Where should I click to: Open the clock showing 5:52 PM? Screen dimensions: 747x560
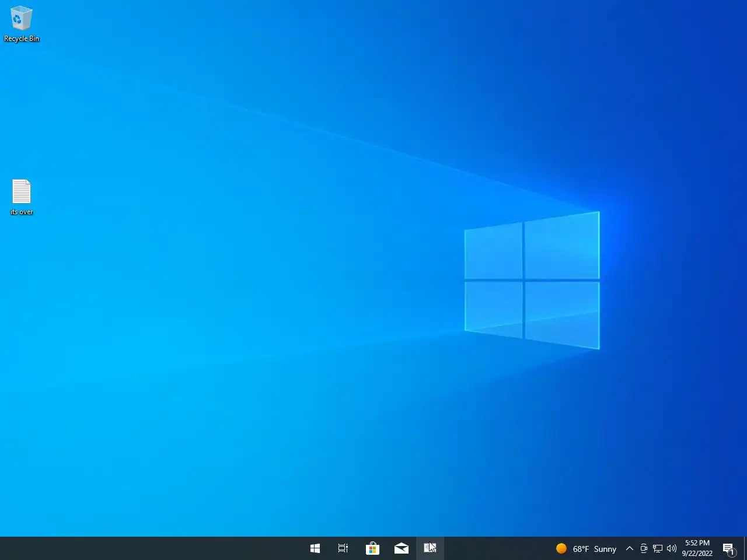[x=697, y=548]
